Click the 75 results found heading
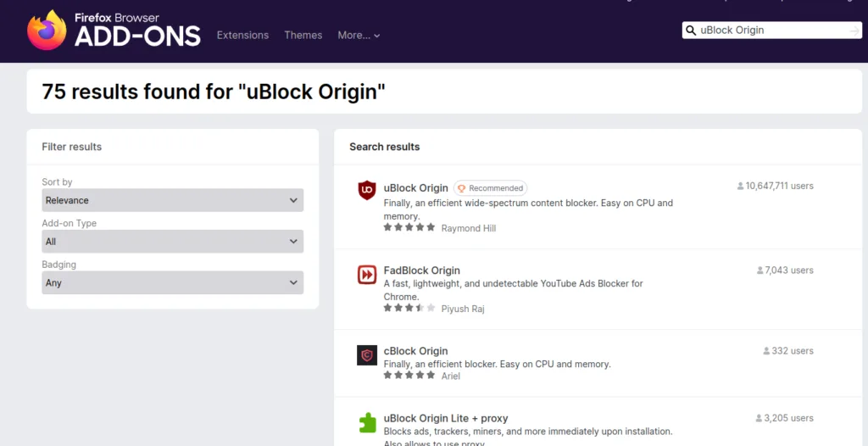Viewport: 868px width, 446px height. [x=214, y=92]
